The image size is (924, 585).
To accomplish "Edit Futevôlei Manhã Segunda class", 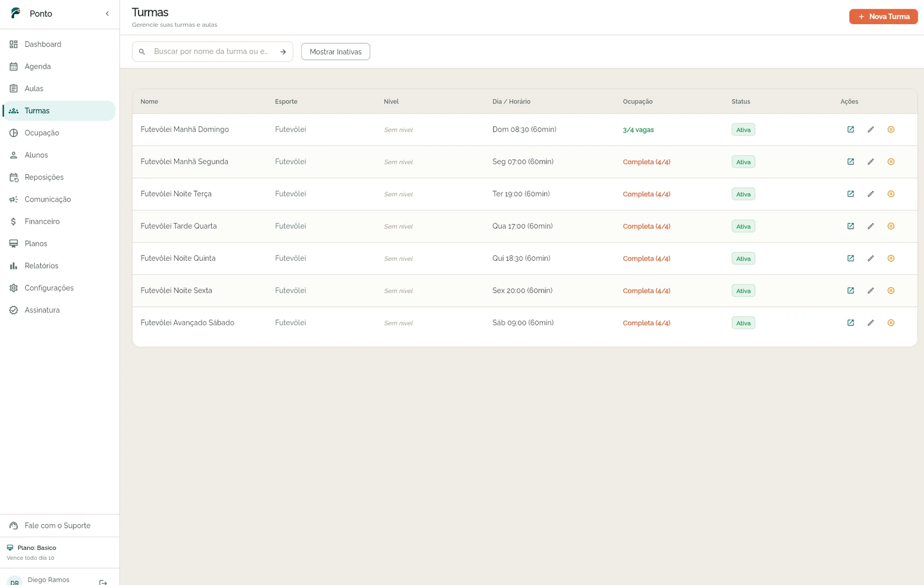I will click(870, 162).
